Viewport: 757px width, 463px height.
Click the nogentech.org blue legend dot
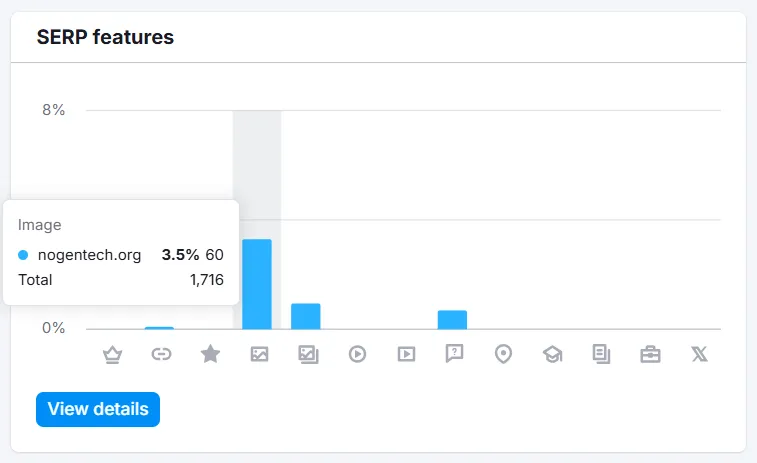pos(23,255)
